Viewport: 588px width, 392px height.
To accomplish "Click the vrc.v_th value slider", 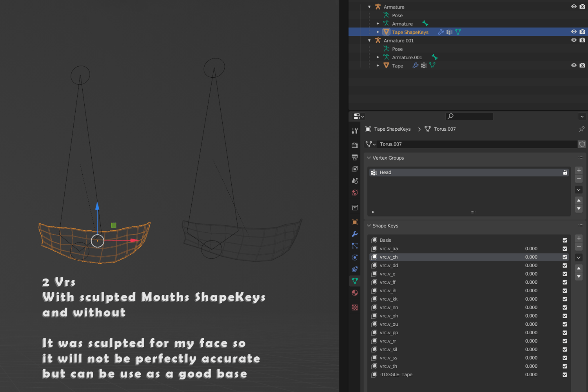I will (531, 366).
